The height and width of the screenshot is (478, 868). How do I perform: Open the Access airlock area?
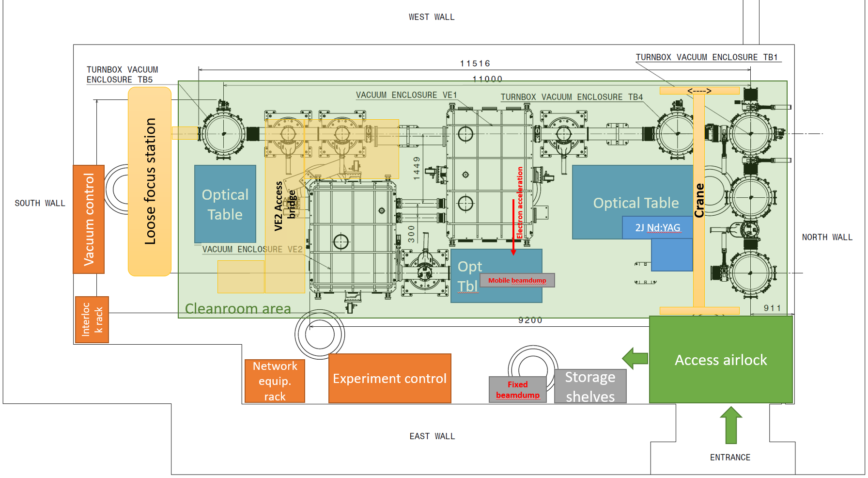tap(720, 360)
